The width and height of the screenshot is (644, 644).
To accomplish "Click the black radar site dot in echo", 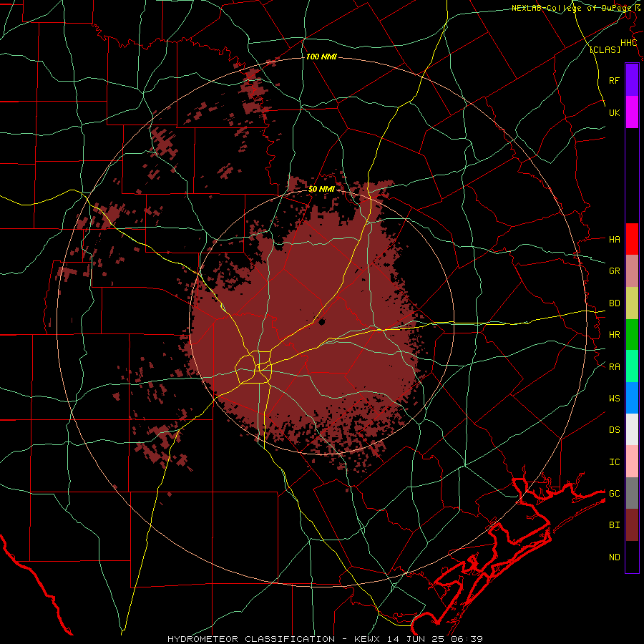I will point(321,321).
